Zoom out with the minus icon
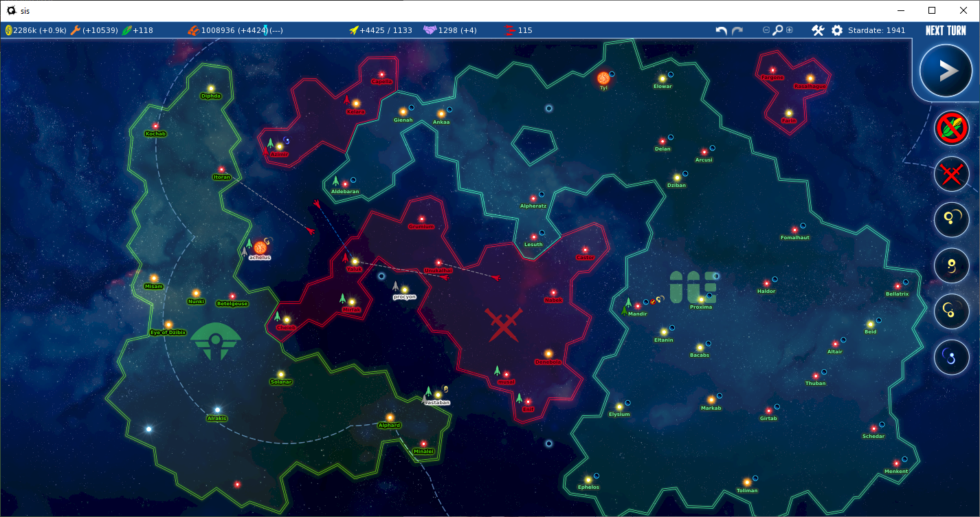Image resolution: width=980 pixels, height=517 pixels. click(766, 30)
